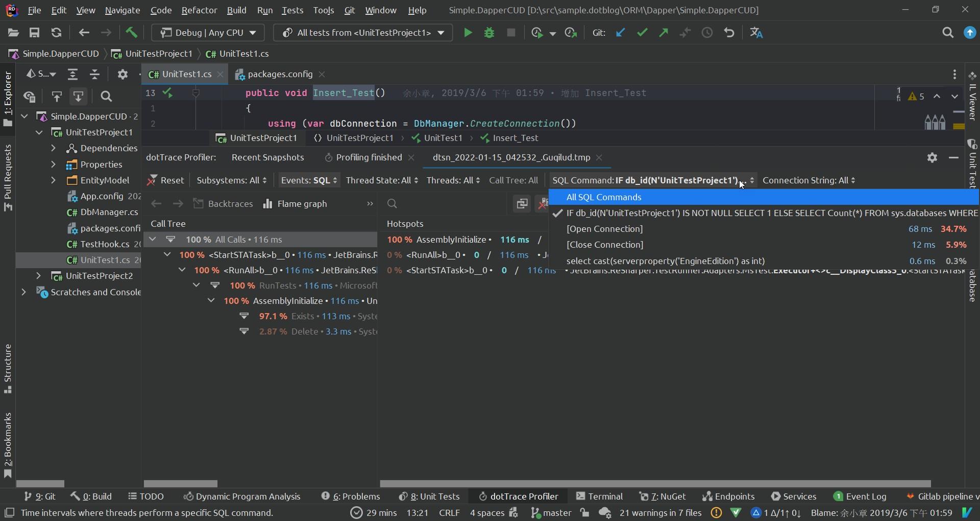The height and width of the screenshot is (521, 980).
Task: Open the translate icon in toolbar
Action: tap(756, 33)
